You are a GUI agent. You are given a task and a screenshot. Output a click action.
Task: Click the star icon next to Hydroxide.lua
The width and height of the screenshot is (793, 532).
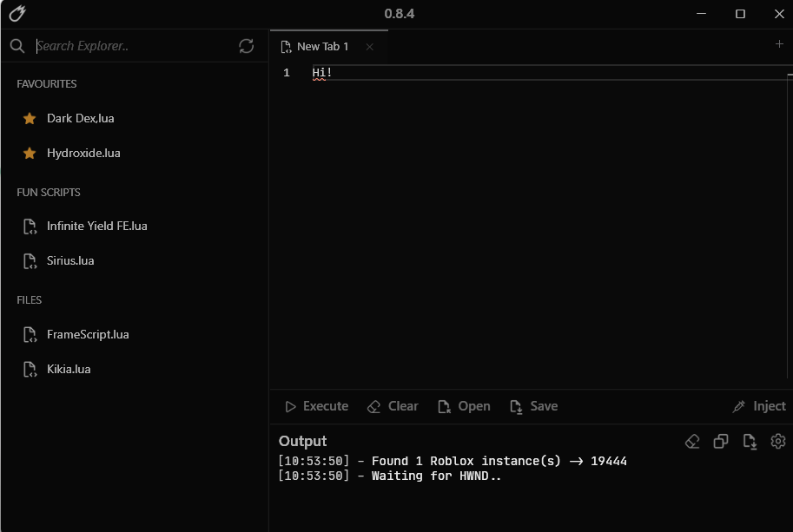click(x=30, y=153)
